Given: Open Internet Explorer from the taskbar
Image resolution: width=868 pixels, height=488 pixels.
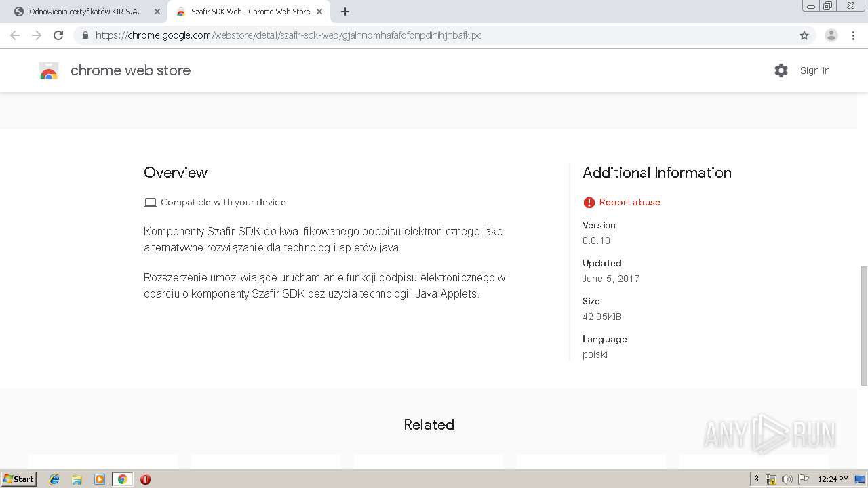Looking at the screenshot, I should pyautogui.click(x=54, y=479).
